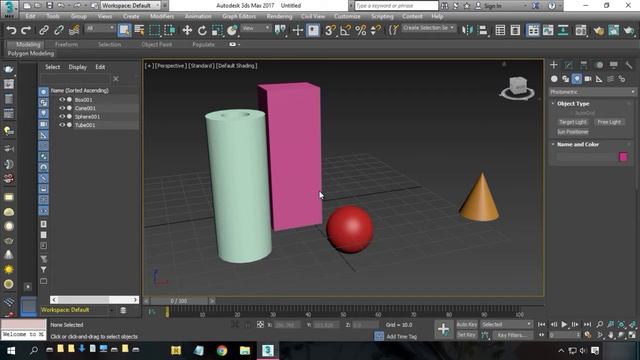Screen dimensions: 640x360
Task: Click the Redo arrow icon
Action: (26, 30)
